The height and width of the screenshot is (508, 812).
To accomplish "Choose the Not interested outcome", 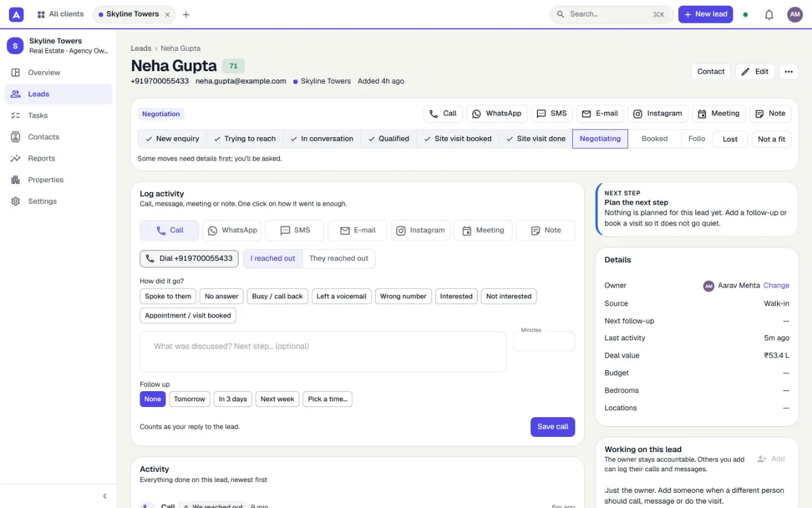I will (x=509, y=297).
